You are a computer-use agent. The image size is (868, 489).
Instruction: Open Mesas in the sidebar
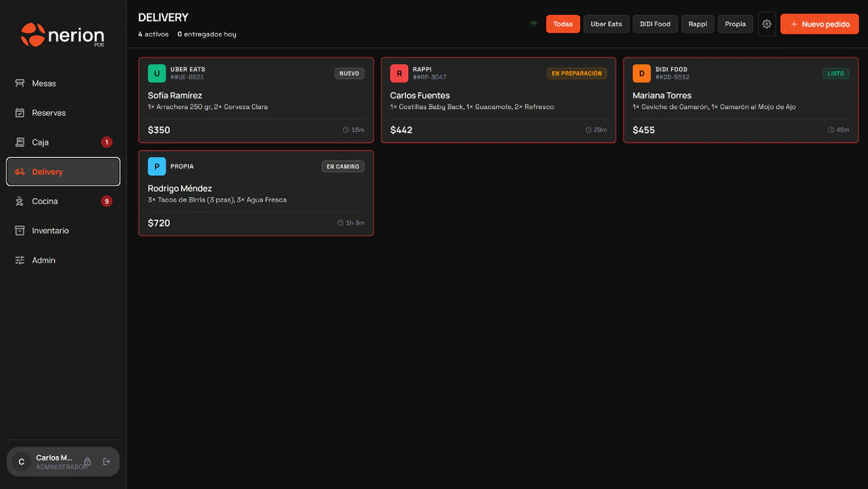pos(63,83)
